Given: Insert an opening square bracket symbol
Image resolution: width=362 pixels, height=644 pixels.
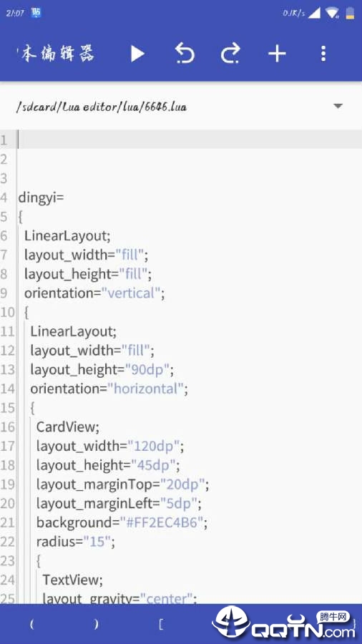Looking at the screenshot, I should tap(161, 624).
